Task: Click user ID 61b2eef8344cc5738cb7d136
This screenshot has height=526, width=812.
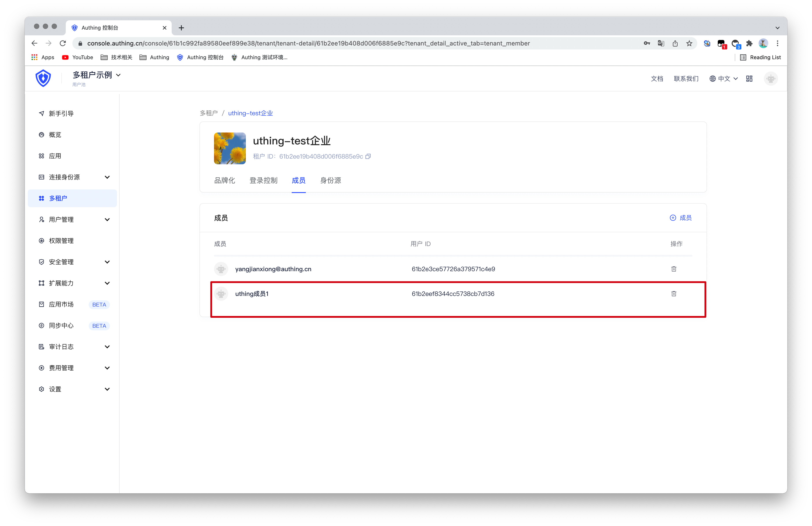Action: (x=453, y=293)
